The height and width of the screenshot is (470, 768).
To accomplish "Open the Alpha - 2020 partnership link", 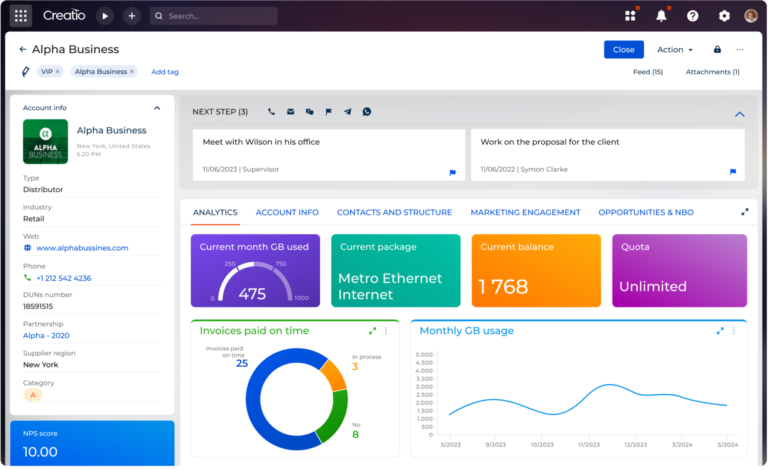I will tap(46, 335).
